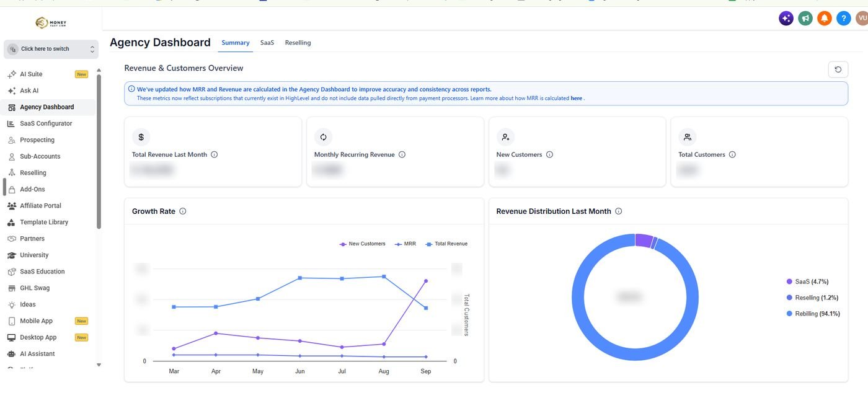Open SaaS Configurator icon
Screen dimensions: 868x398
tap(12, 123)
